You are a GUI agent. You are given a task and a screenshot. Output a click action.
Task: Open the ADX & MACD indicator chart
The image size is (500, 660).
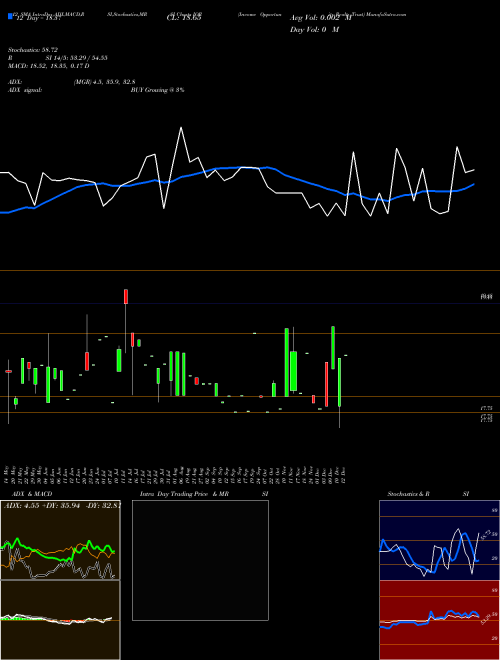click(x=60, y=540)
